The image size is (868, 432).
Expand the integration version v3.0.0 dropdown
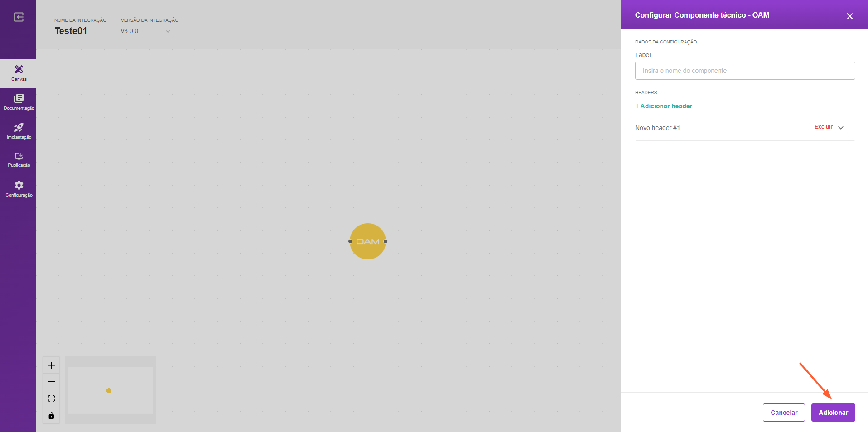[145, 31]
